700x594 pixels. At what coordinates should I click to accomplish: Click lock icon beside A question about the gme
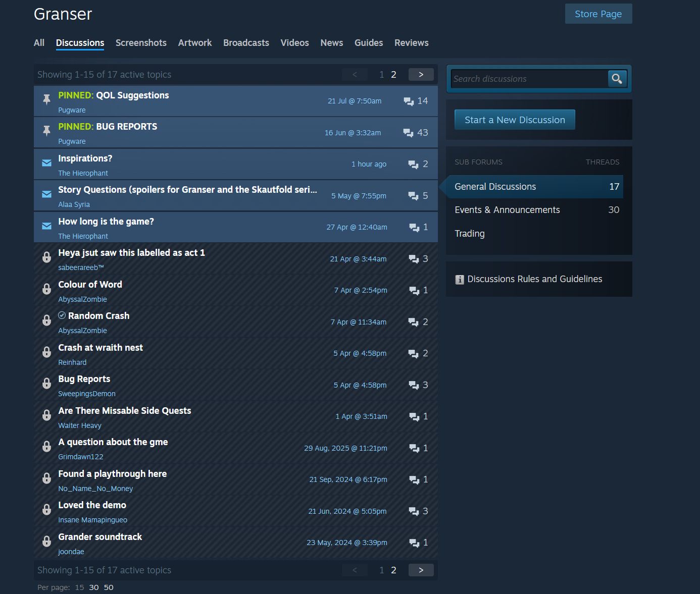click(46, 447)
